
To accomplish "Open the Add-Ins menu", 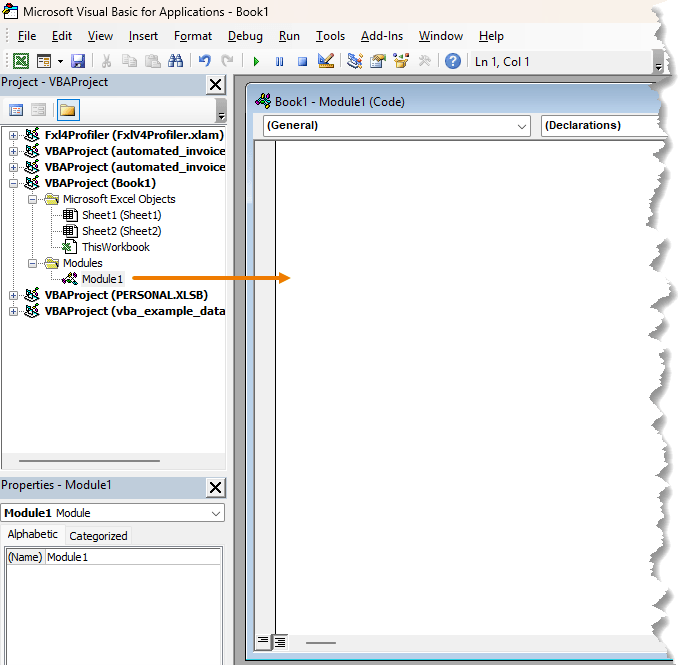I will click(x=382, y=36).
